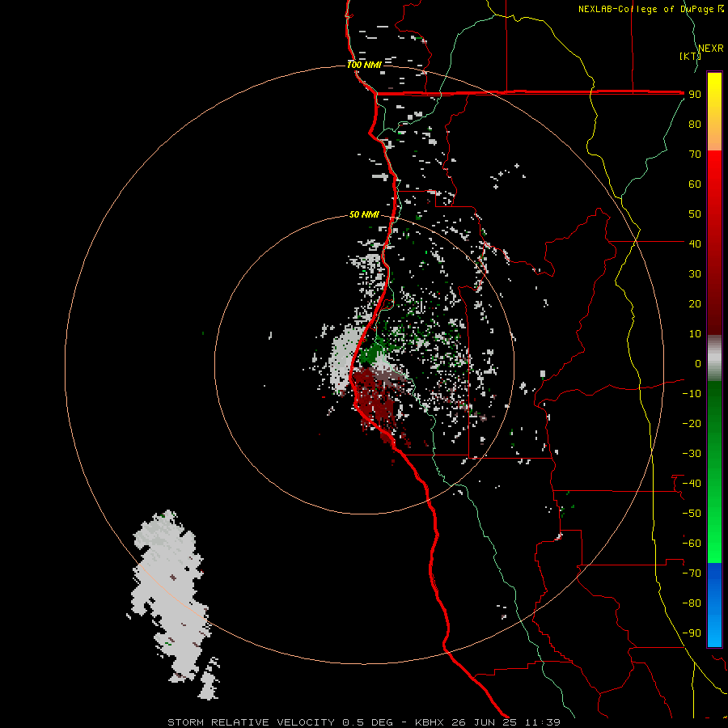The image size is (728, 728).
Task: Click the 80 value on velocity scale
Action: coord(695,124)
